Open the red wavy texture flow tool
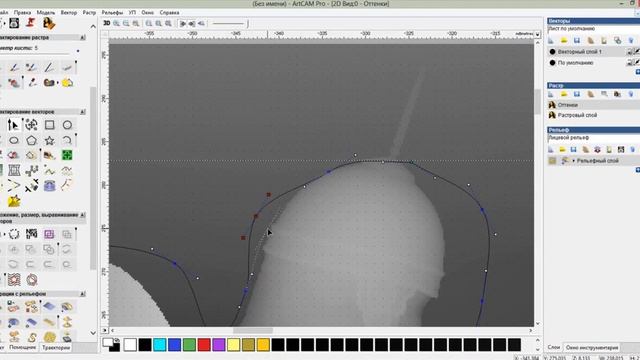The image size is (640, 360). 13,280
